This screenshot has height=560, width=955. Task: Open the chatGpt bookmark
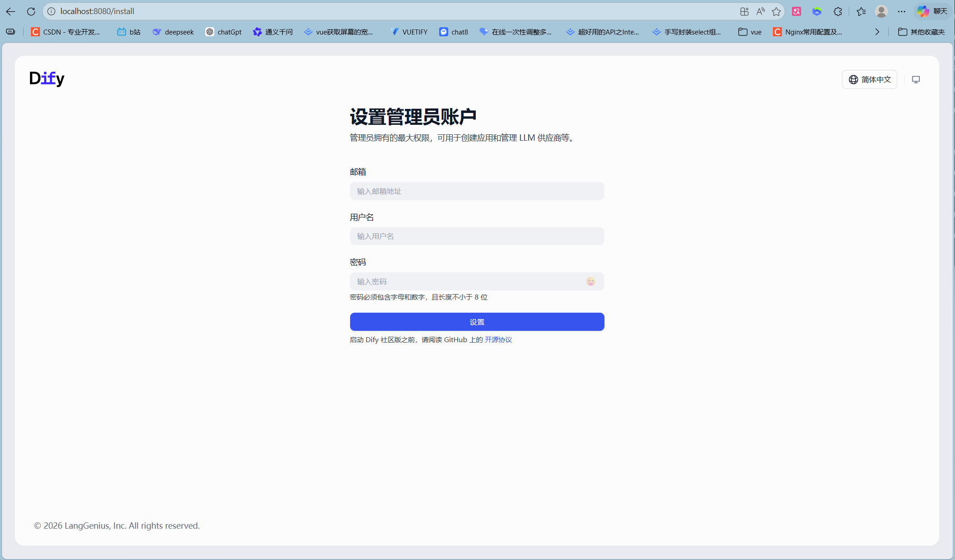click(223, 32)
